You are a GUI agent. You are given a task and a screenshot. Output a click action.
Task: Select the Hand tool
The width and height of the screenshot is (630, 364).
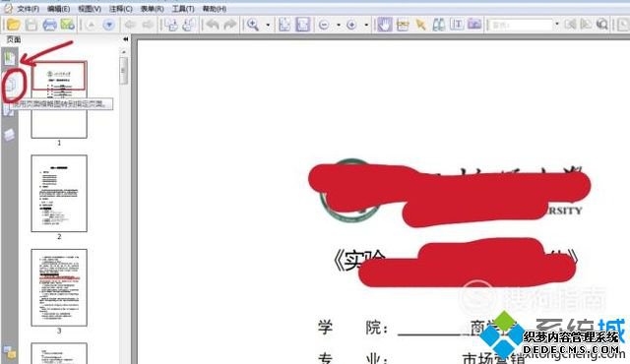[x=385, y=25]
